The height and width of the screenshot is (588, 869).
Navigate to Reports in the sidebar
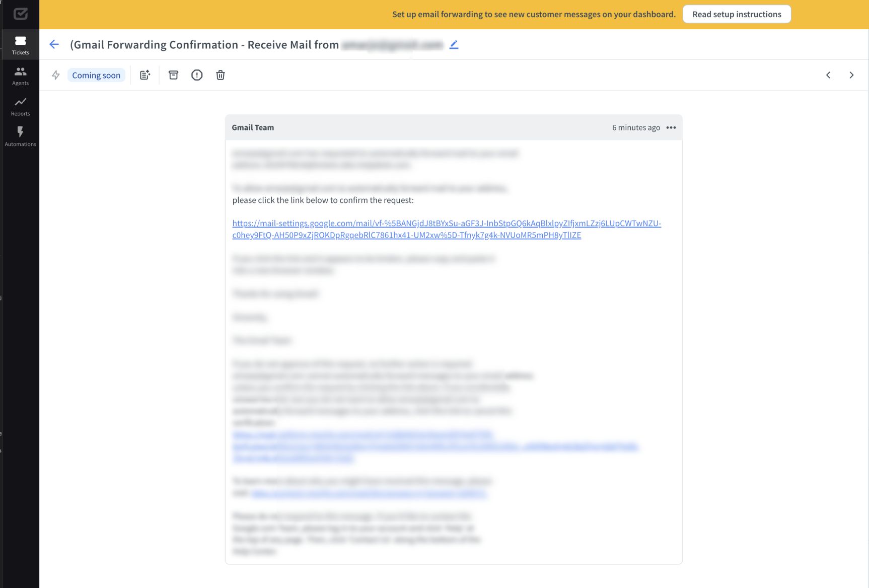(20, 106)
